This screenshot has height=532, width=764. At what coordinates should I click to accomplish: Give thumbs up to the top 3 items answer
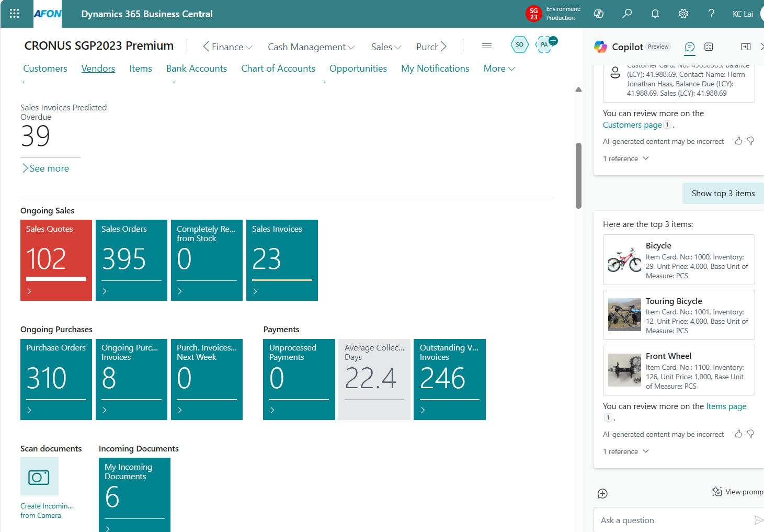coord(738,434)
